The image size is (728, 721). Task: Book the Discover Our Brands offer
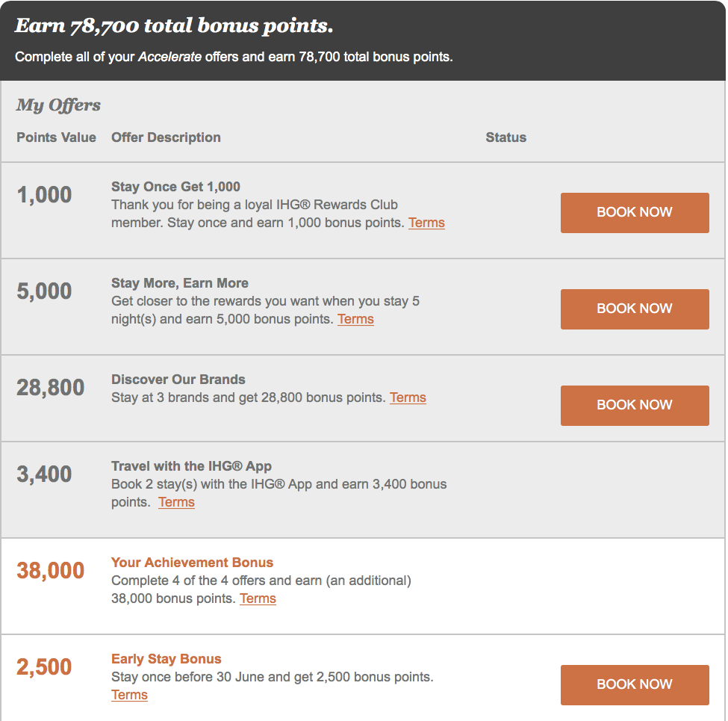[635, 406]
